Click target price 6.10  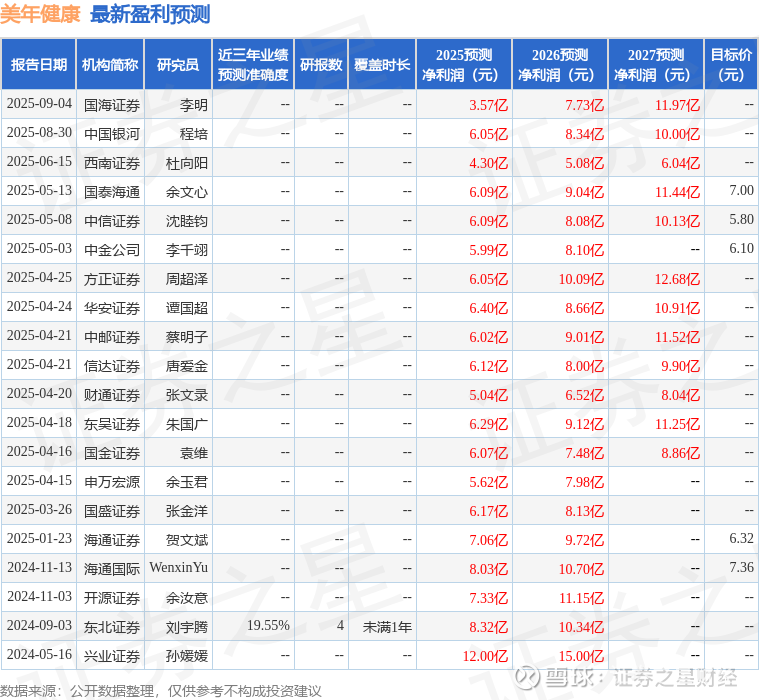point(741,248)
